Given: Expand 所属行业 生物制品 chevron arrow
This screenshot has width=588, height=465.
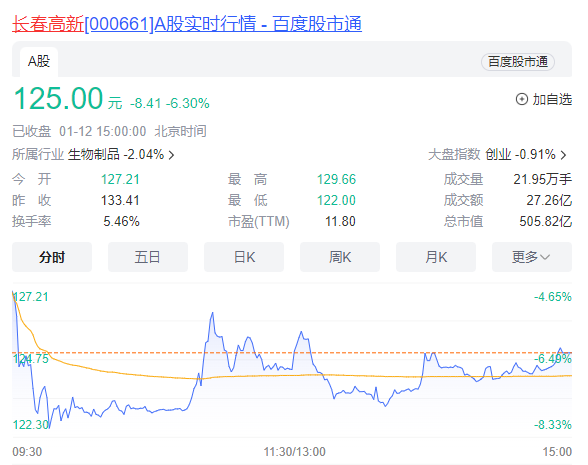Looking at the screenshot, I should click(171, 154).
